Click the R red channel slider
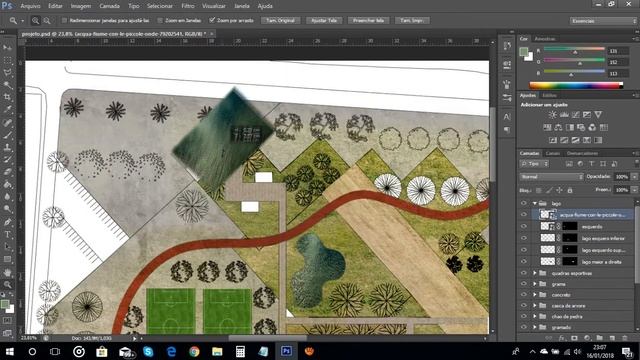Viewport: 640px width, 360px height. 574,50
